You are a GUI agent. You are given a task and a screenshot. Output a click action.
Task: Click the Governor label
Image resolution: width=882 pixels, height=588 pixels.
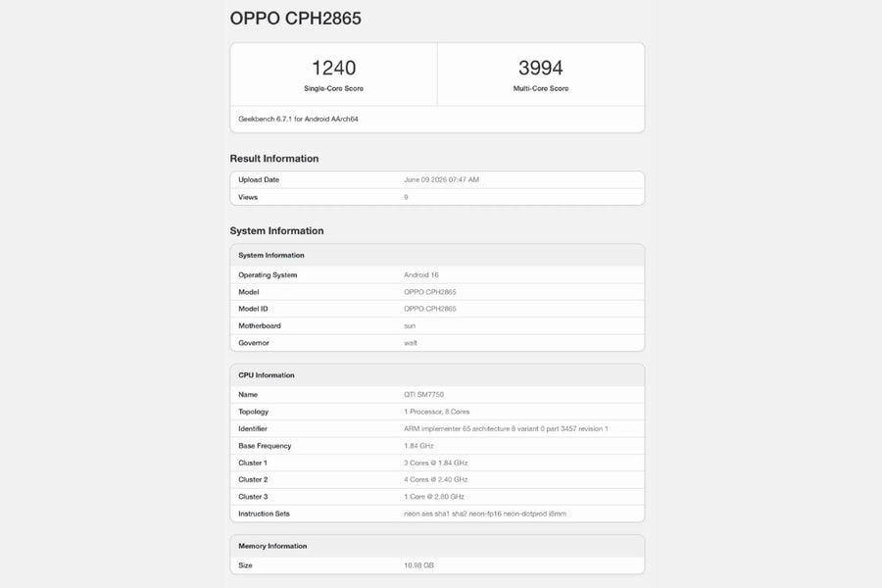click(254, 343)
